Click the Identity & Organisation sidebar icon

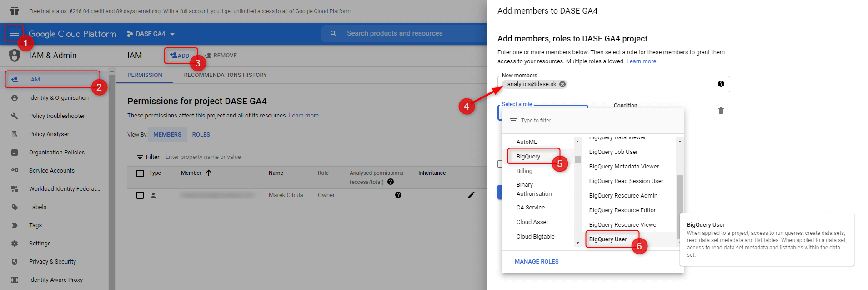tap(15, 98)
